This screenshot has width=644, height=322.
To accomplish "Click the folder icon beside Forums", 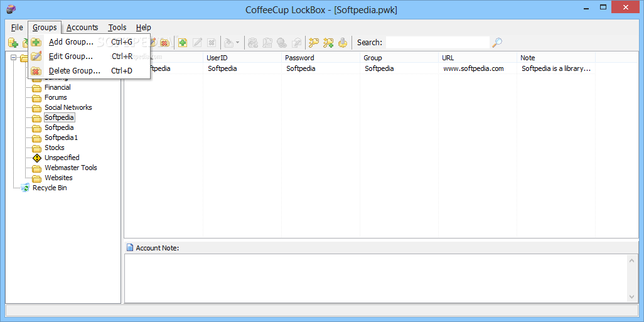I will 37,98.
